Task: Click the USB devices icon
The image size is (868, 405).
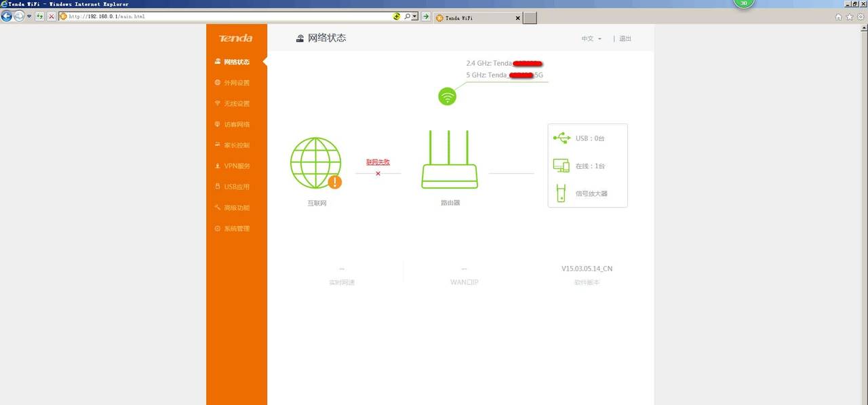Action: [x=561, y=138]
